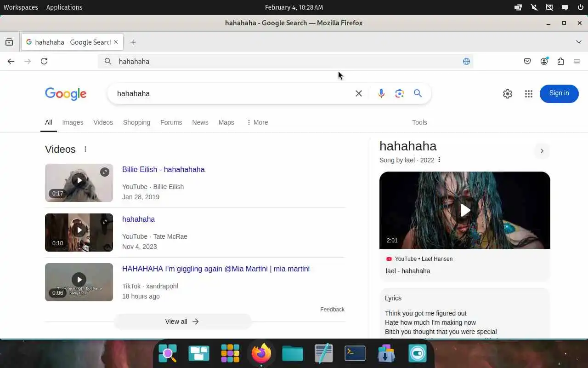List all open tabs via the chevron

pos(578,42)
